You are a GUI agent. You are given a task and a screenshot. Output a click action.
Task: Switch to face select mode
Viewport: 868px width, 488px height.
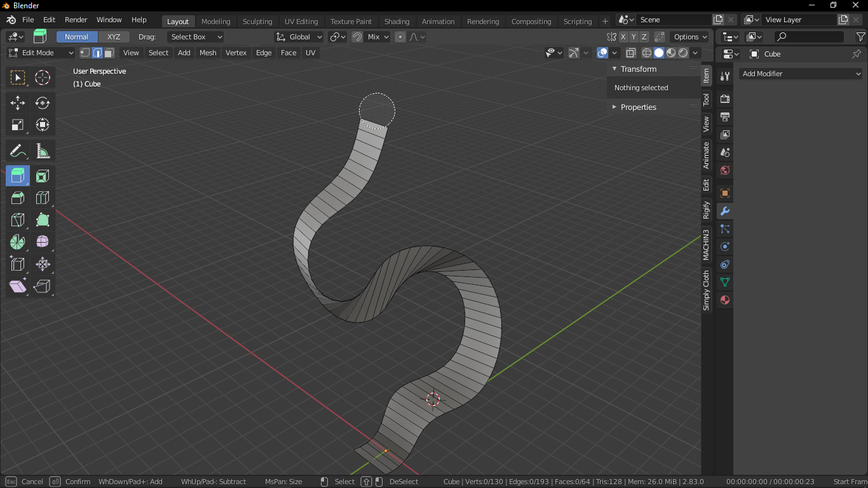109,53
